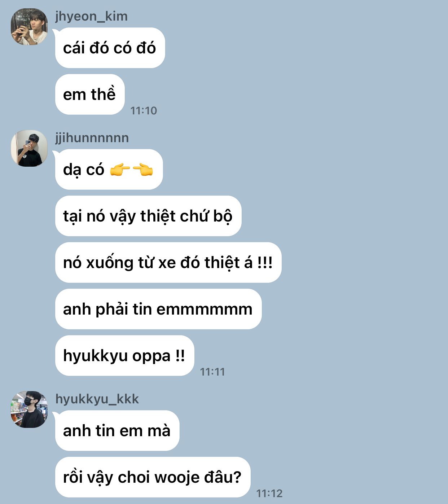The image size is (448, 504).
Task: Open jjihunnnnnn's avatar photo
Action: click(x=29, y=148)
